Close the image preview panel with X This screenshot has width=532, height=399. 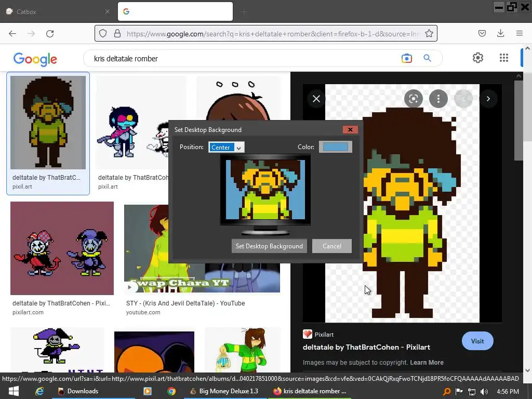coord(316,99)
